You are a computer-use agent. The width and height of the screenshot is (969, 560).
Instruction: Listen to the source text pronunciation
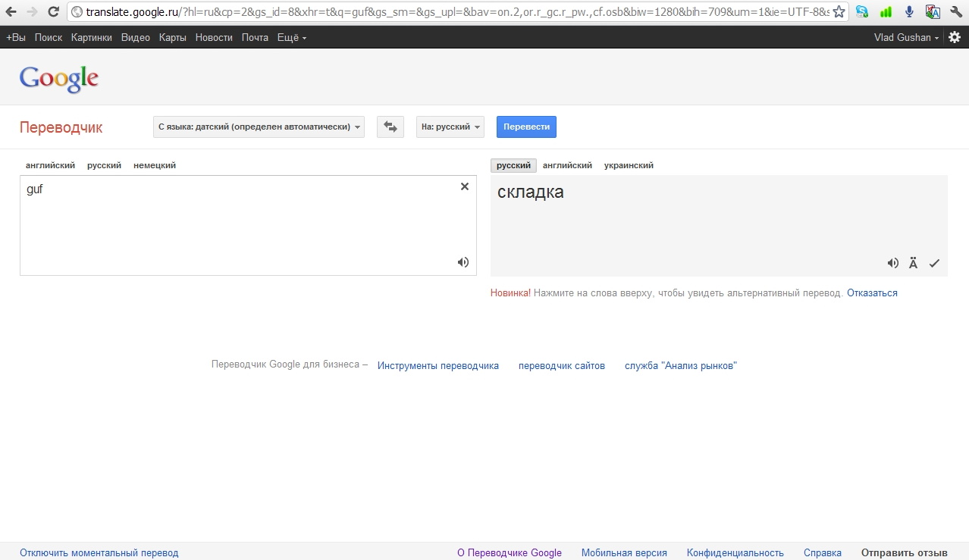click(x=463, y=261)
